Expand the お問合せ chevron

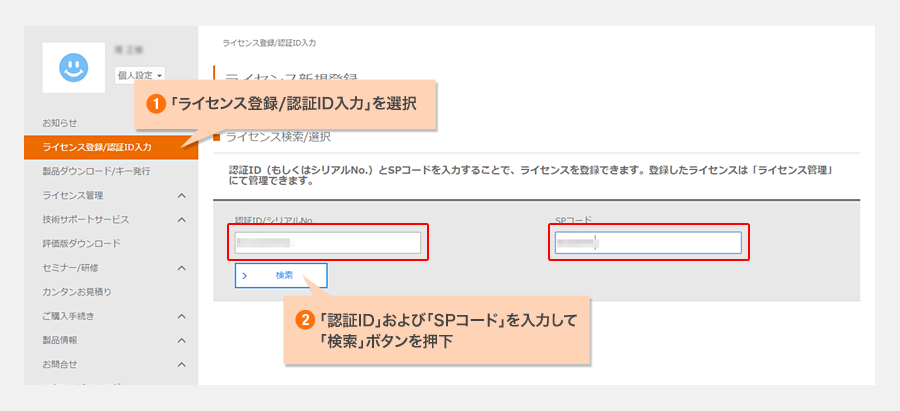coord(182,364)
